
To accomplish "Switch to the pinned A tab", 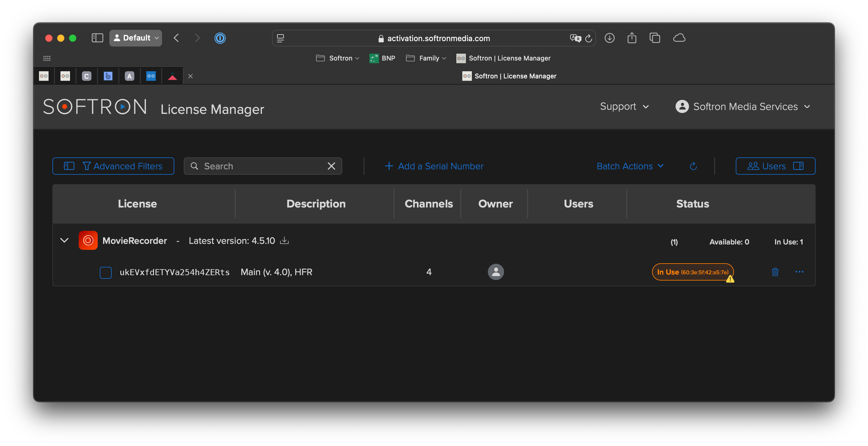I will click(x=129, y=76).
